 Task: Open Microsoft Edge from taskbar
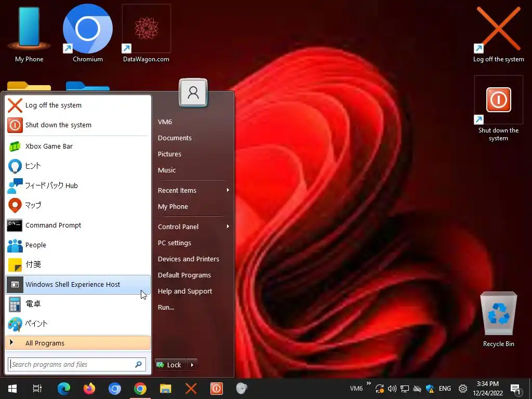(64, 389)
